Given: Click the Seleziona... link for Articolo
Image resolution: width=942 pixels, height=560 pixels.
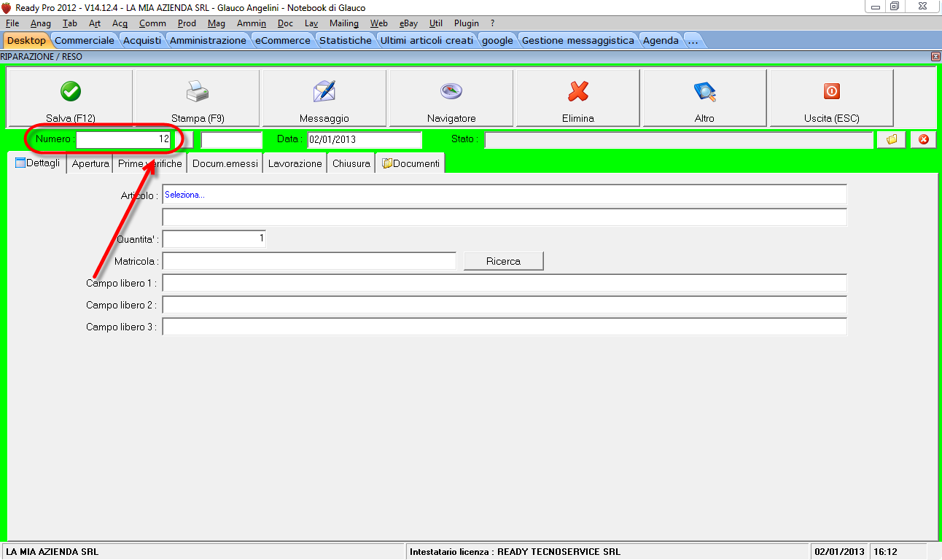Looking at the screenshot, I should pyautogui.click(x=184, y=195).
